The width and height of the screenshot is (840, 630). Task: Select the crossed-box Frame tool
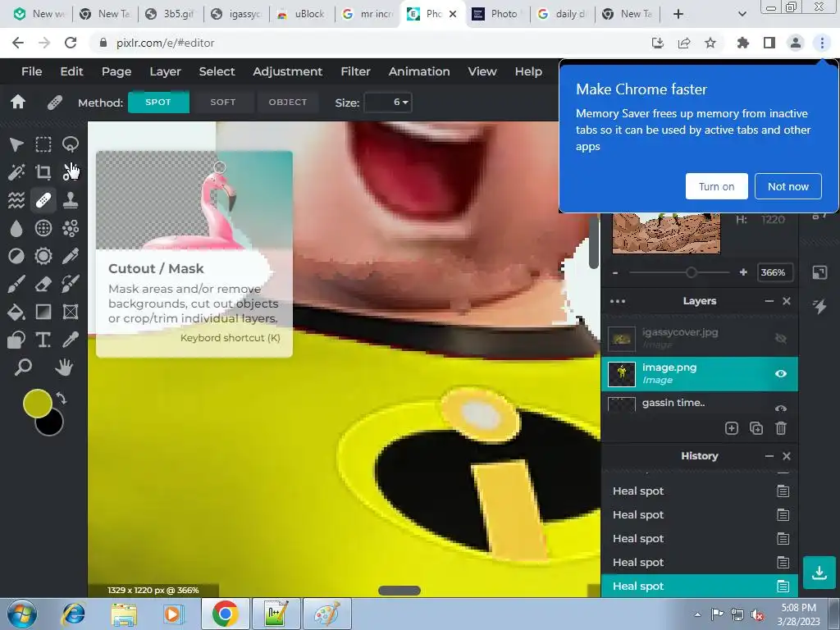coord(71,312)
